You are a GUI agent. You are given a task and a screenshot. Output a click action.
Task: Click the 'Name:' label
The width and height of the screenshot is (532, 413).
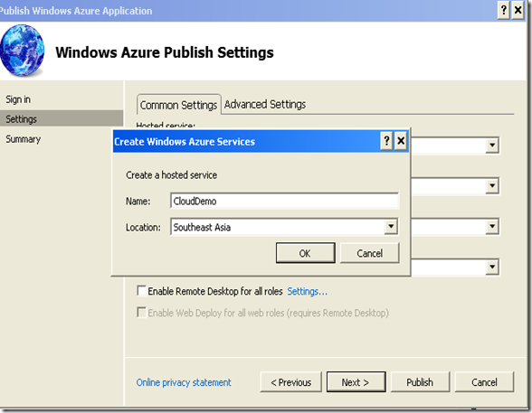point(138,202)
